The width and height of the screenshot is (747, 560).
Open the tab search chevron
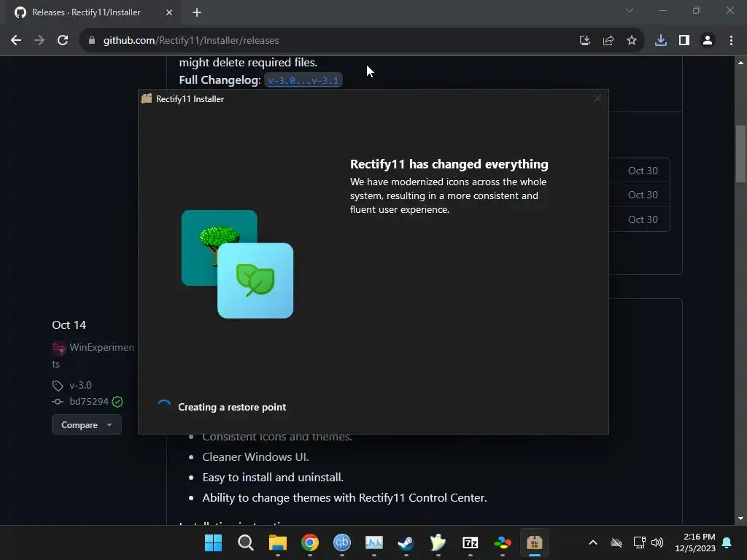coord(630,10)
